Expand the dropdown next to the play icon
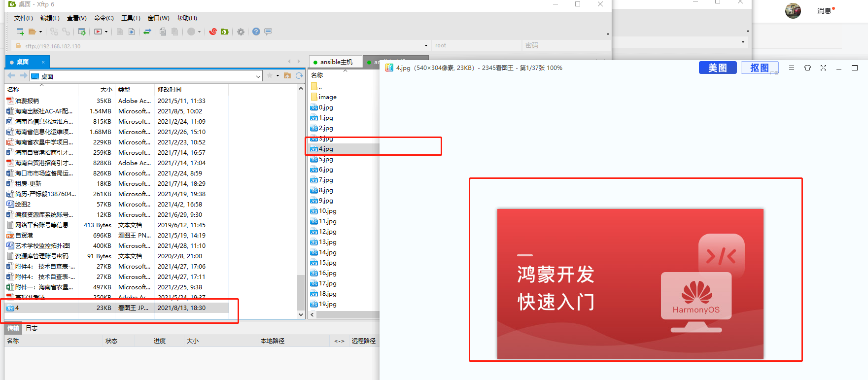 pos(106,32)
